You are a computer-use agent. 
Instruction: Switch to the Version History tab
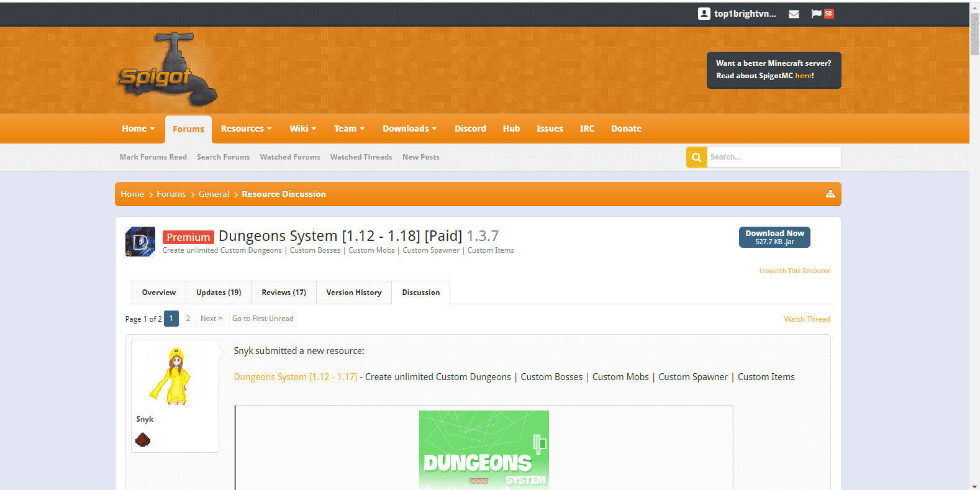click(354, 293)
